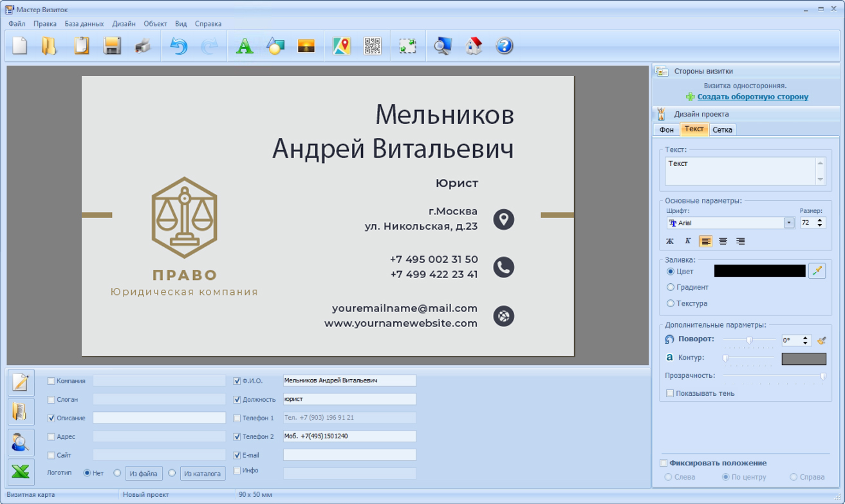Select Текстура fill option
This screenshot has height=504, width=845.
click(x=671, y=303)
